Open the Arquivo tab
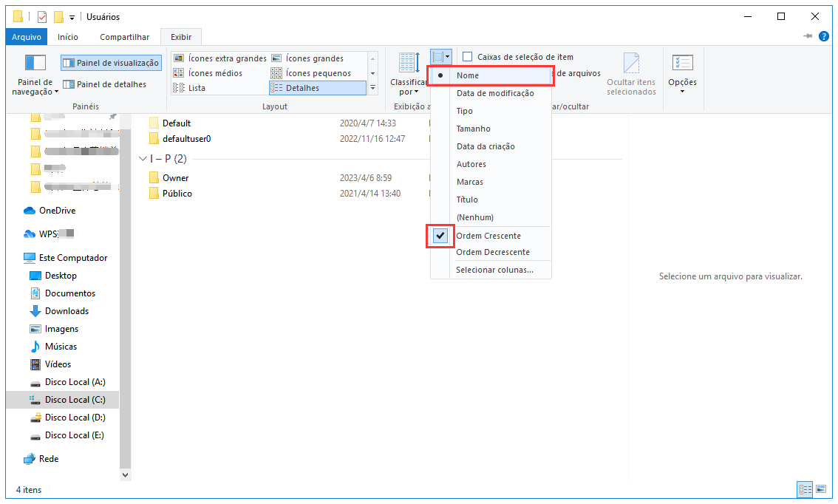The width and height of the screenshot is (838, 504). [27, 37]
